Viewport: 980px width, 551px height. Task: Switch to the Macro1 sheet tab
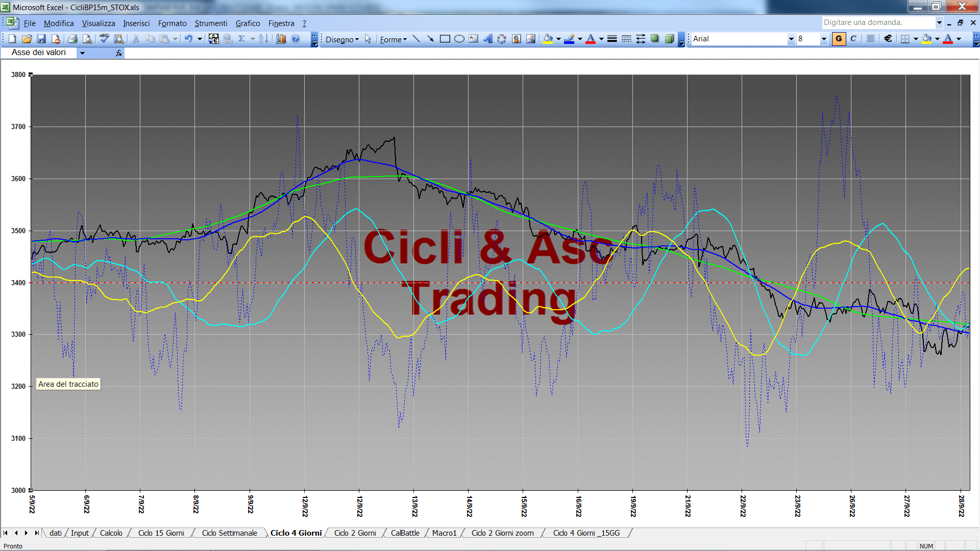point(444,533)
